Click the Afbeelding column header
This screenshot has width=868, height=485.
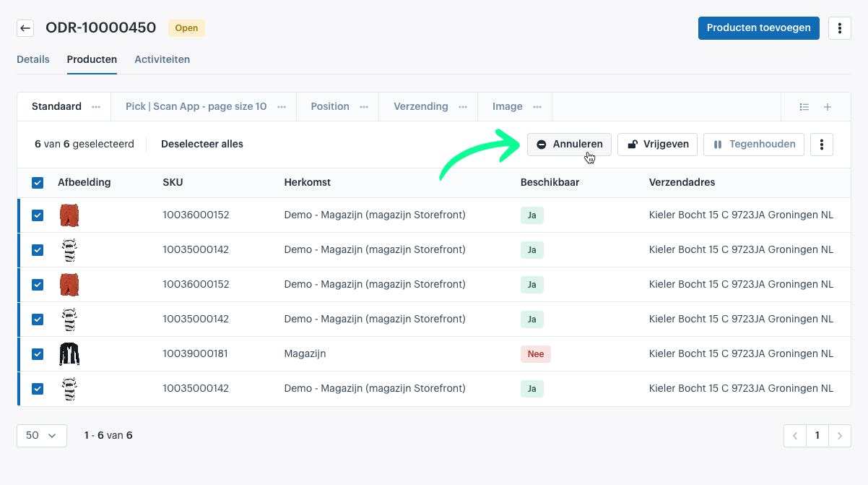point(84,182)
